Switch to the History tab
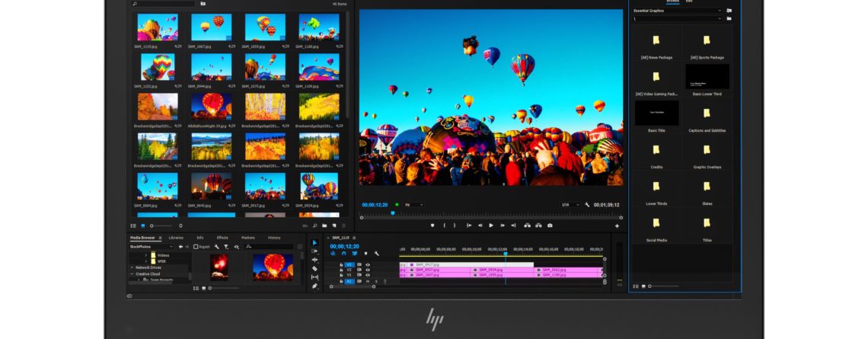This screenshot has height=339, width=868. 274,238
